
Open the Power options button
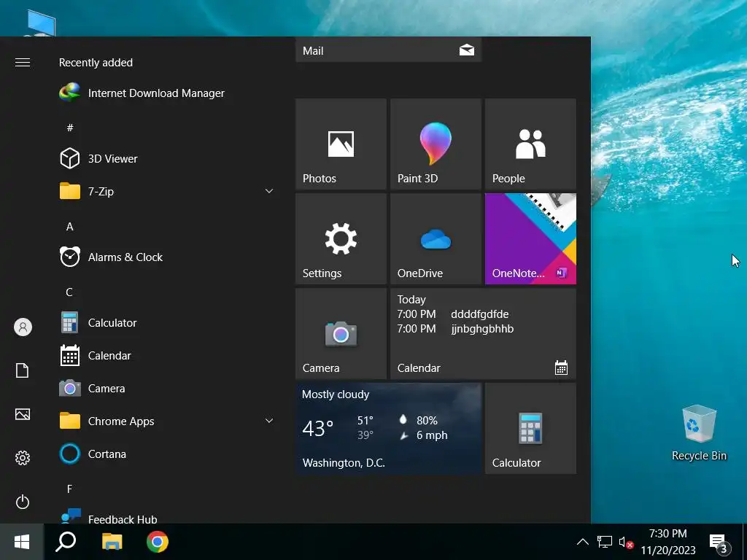click(x=23, y=502)
